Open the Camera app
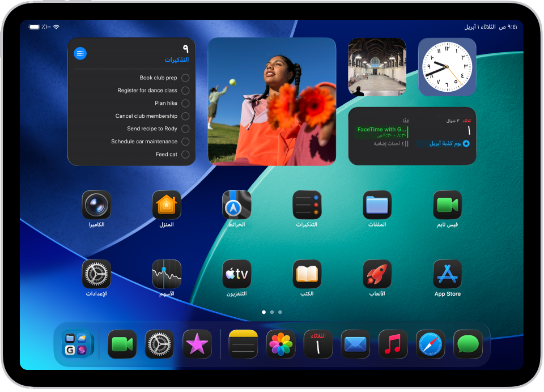This screenshot has width=544, height=392. [96, 205]
